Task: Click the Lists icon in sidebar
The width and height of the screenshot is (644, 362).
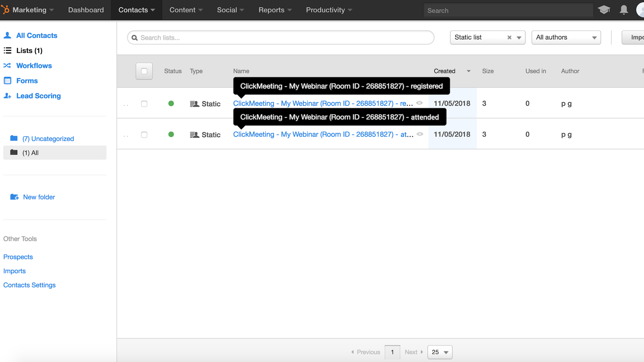Action: tap(7, 50)
